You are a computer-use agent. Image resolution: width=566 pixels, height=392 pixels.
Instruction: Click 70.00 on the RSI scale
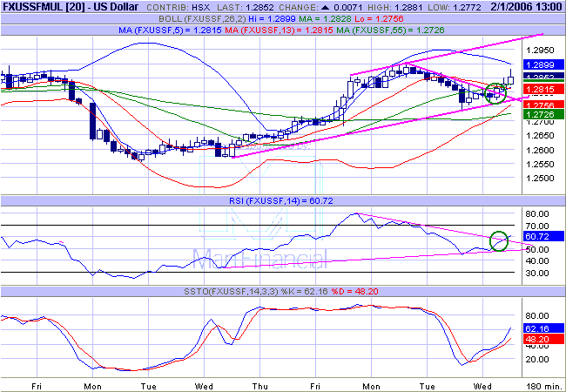[x=537, y=226]
